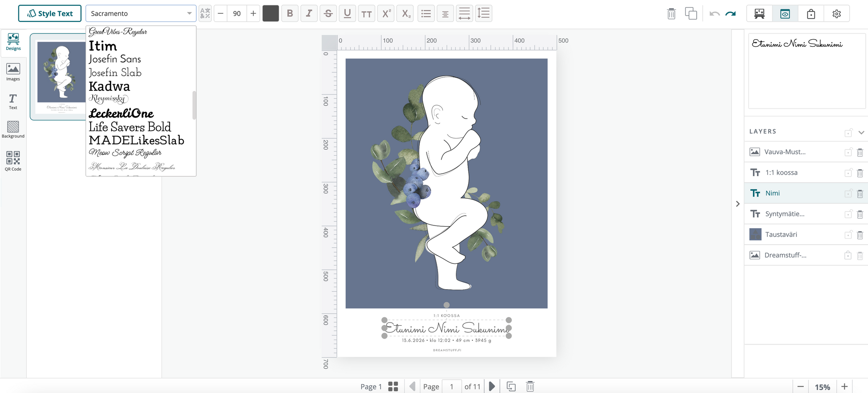Toggle strikethrough formatting
The height and width of the screenshot is (393, 868).
point(328,13)
